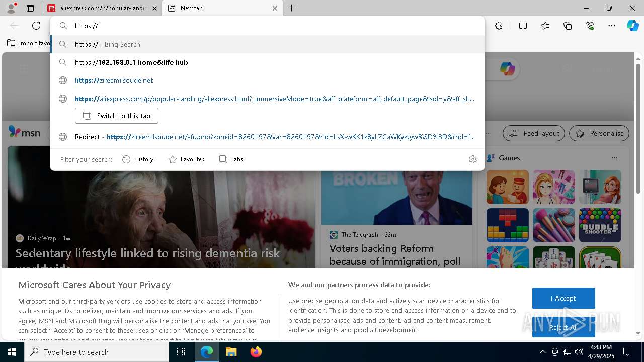This screenshot has width=644, height=362.
Task: Open the Bubble Shooter game thumbnail
Action: (600, 225)
